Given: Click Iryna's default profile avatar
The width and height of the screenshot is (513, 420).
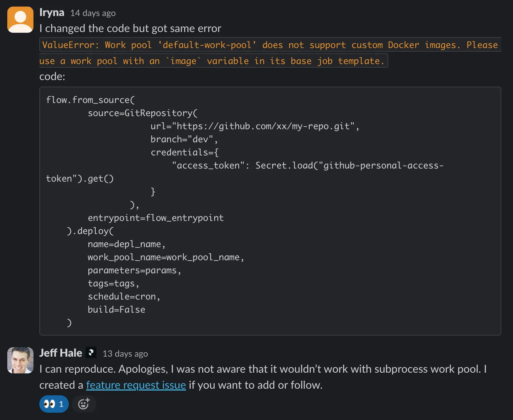Looking at the screenshot, I should click(x=20, y=20).
